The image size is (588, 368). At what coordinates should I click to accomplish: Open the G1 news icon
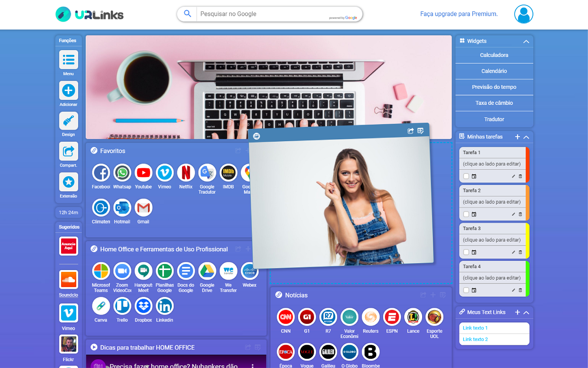tap(307, 317)
